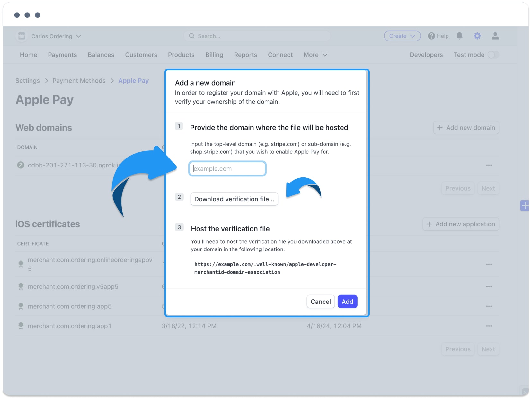532x398 pixels.
Task: Click the 4/16/24, 12:04 PM date cell
Action: click(334, 326)
